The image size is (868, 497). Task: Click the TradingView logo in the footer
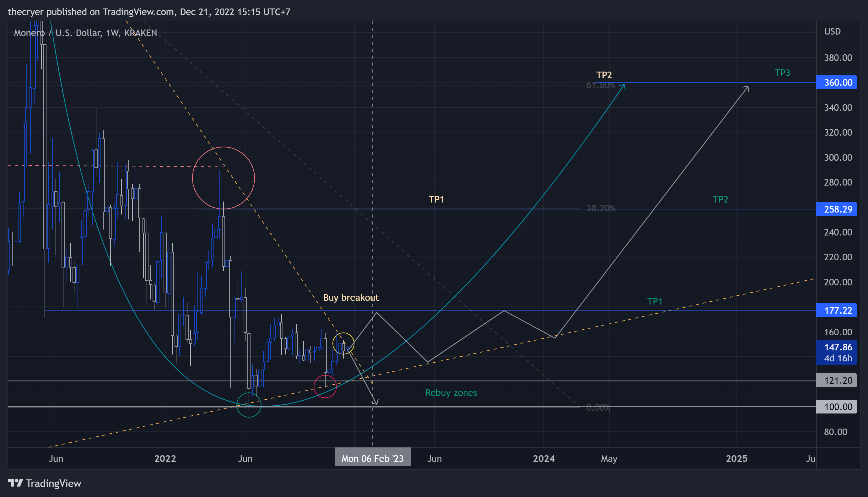45,483
